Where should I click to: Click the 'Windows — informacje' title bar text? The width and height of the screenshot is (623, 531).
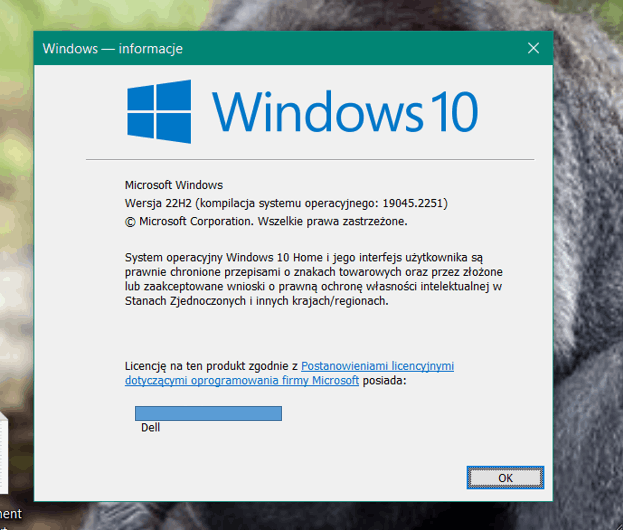[112, 48]
